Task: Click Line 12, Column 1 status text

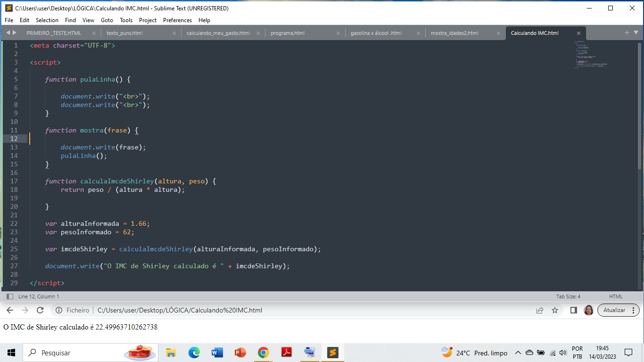Action: coord(39,296)
